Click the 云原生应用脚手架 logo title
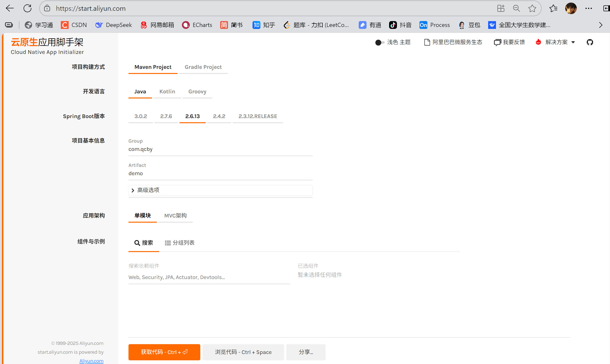 click(x=47, y=42)
